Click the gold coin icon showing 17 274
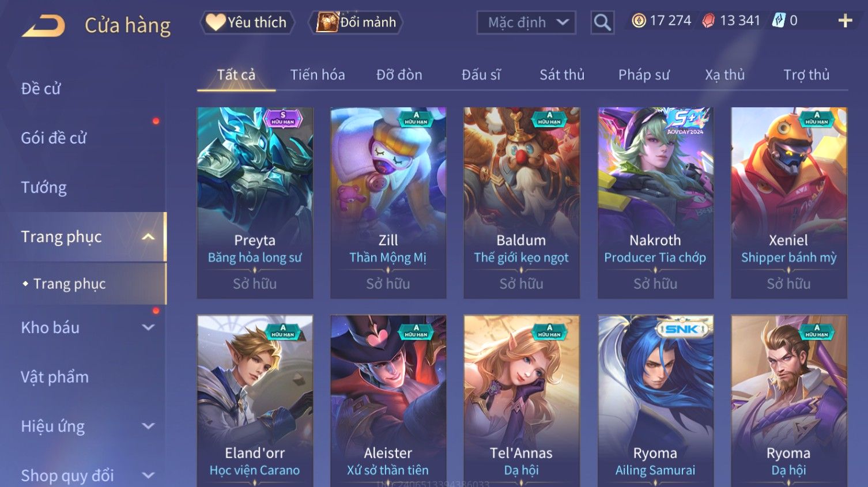Image resolution: width=868 pixels, height=487 pixels. [638, 21]
